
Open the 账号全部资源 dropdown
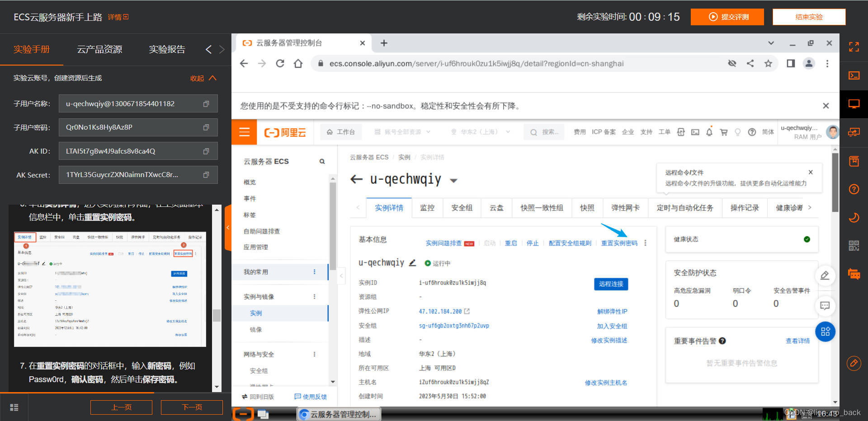(402, 132)
